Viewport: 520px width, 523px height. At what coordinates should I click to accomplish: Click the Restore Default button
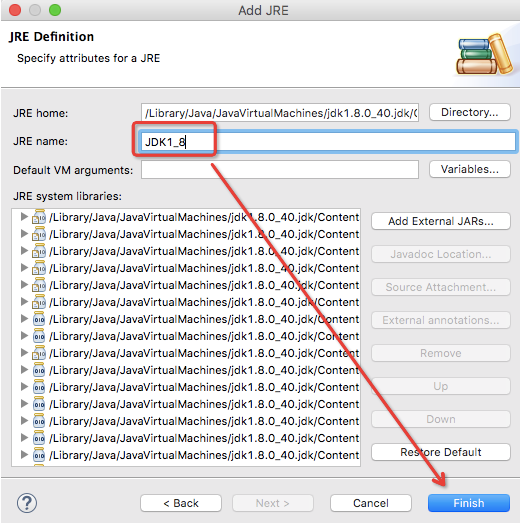coord(441,452)
